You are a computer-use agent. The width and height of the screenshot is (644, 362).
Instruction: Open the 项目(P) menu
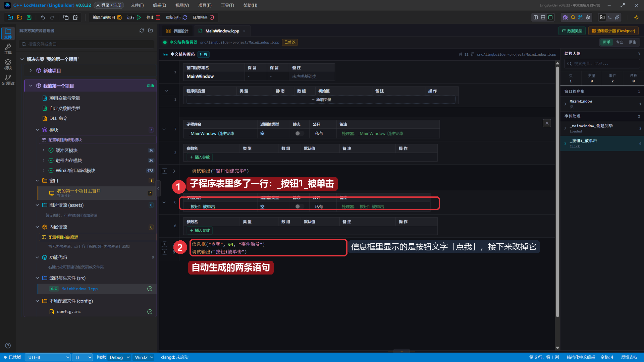(x=205, y=5)
